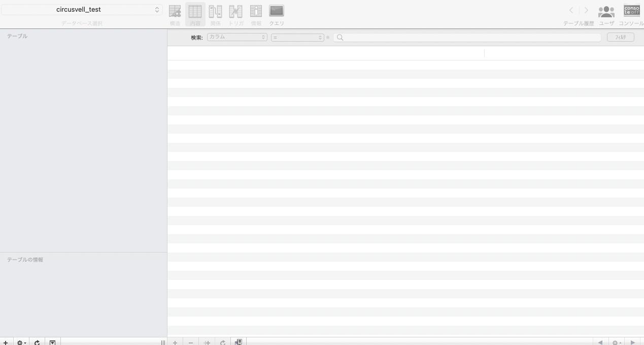Add a new row to content

point(175,342)
